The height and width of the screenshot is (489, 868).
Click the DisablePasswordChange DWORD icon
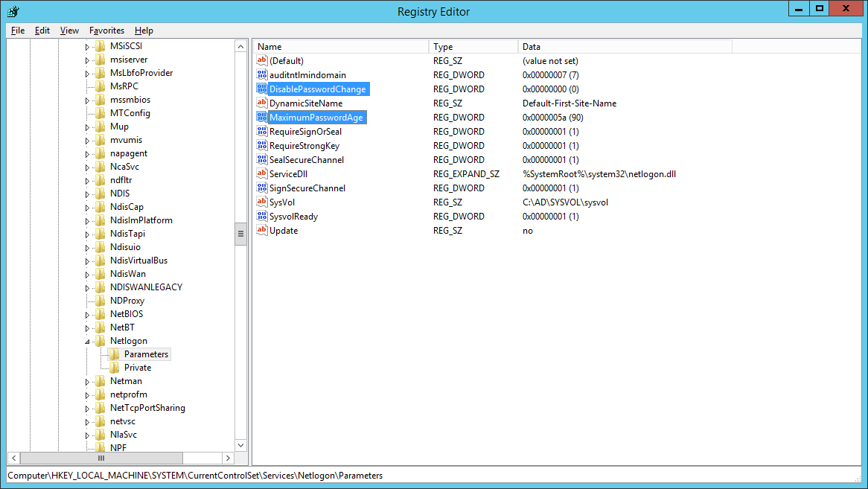pos(262,89)
